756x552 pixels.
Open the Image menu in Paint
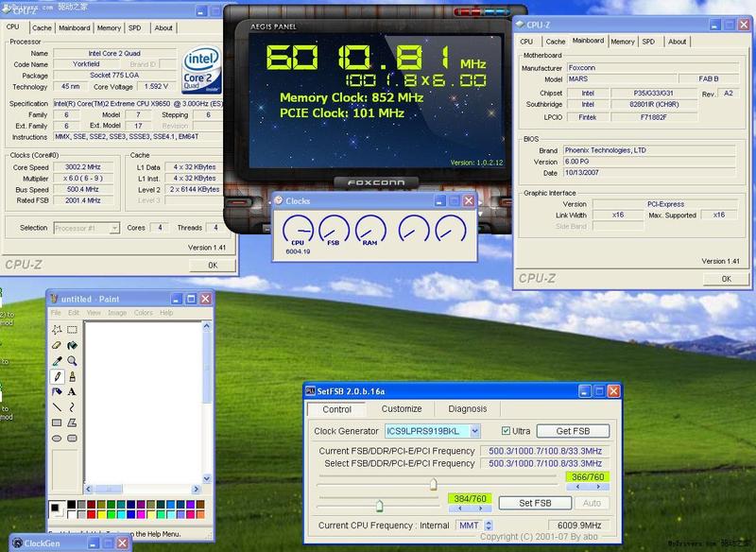(x=117, y=313)
